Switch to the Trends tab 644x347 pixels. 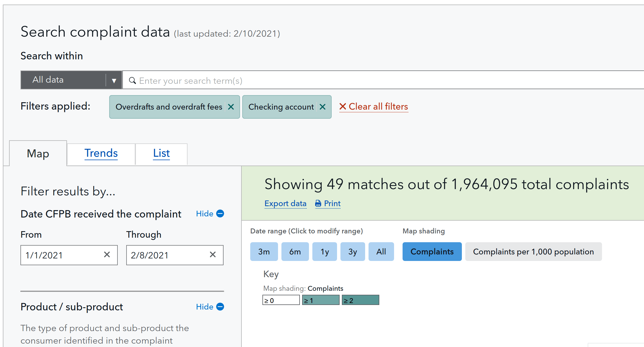[x=101, y=153]
